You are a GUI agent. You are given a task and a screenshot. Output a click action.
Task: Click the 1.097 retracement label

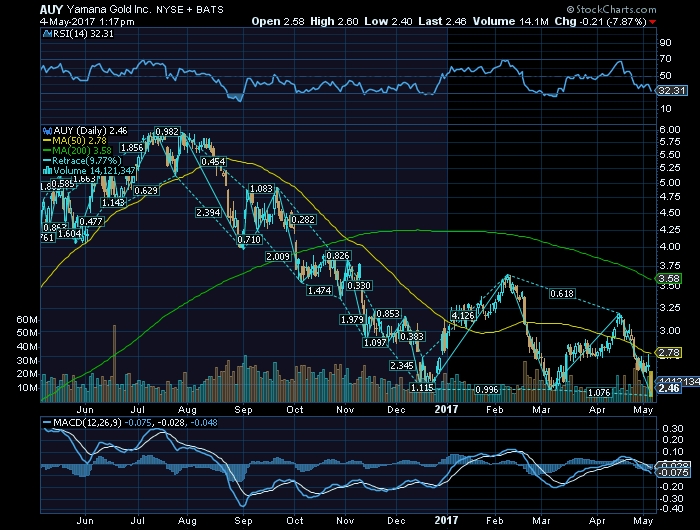pyautogui.click(x=375, y=342)
